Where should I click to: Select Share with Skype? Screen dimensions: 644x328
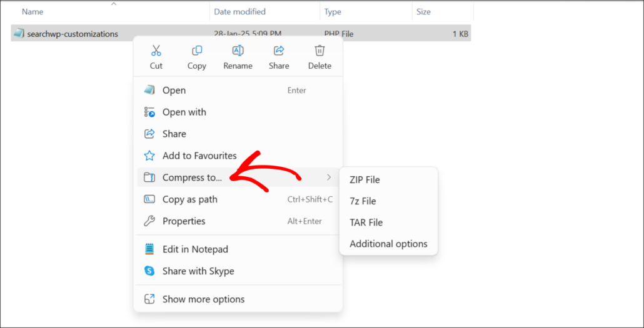coord(238,271)
